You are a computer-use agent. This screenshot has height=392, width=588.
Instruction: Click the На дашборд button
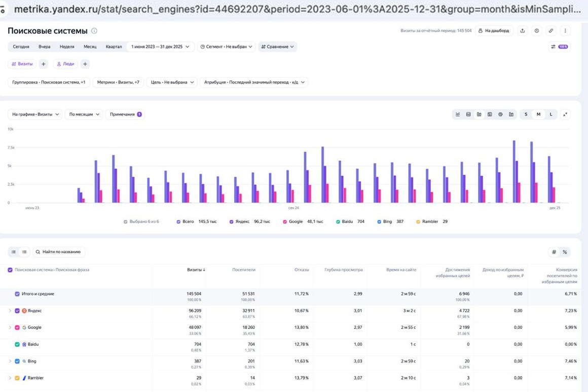tap(494, 31)
